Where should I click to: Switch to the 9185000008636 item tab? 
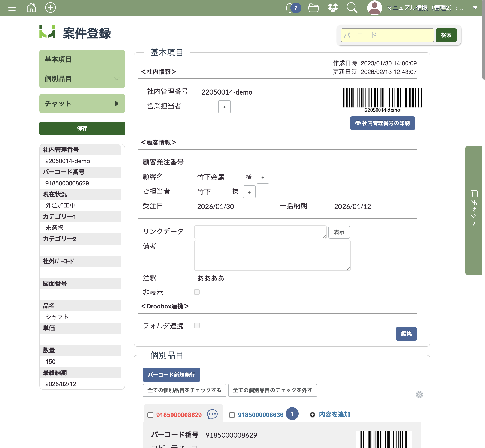pos(260,415)
